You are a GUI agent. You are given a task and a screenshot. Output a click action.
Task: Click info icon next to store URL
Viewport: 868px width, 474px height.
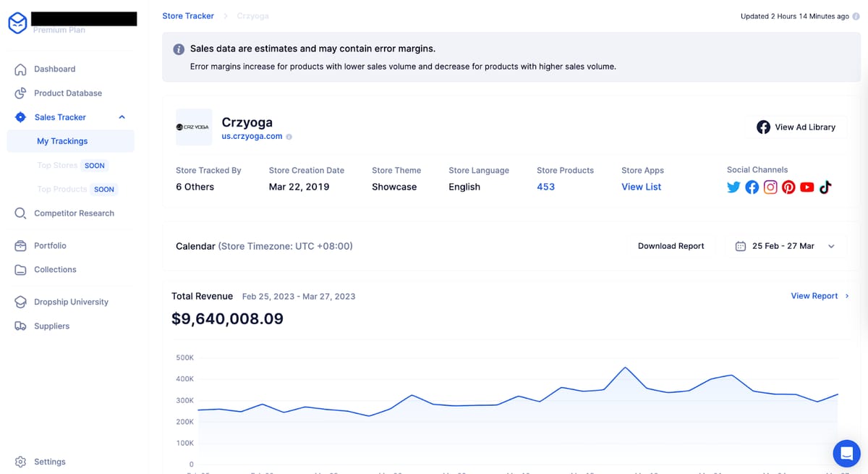[289, 136]
